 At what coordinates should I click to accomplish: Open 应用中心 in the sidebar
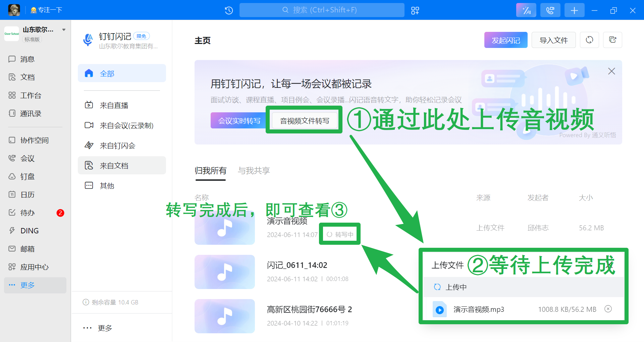(x=35, y=267)
